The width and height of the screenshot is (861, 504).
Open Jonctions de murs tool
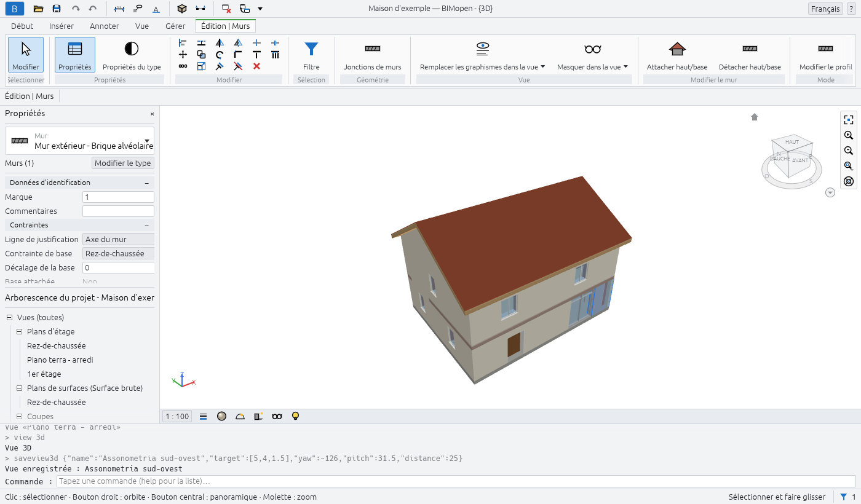(x=372, y=55)
